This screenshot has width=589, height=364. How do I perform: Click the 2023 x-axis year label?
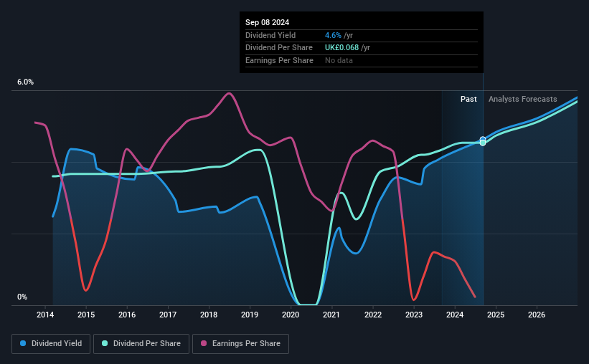click(414, 315)
